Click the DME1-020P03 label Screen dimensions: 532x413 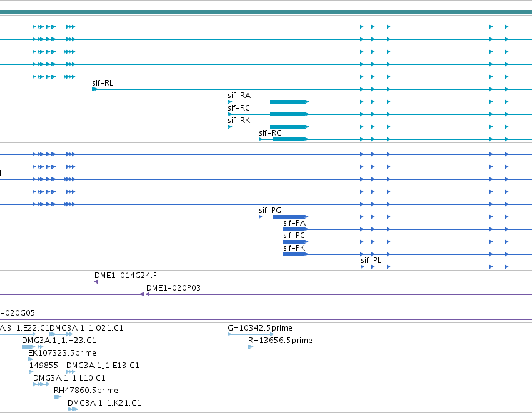tap(173, 288)
